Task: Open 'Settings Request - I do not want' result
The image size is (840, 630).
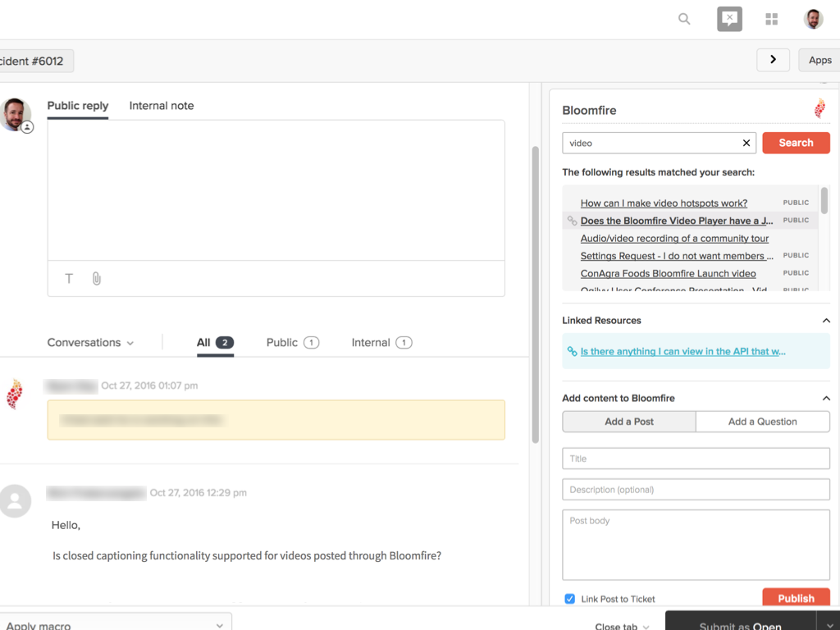Action: tap(677, 256)
